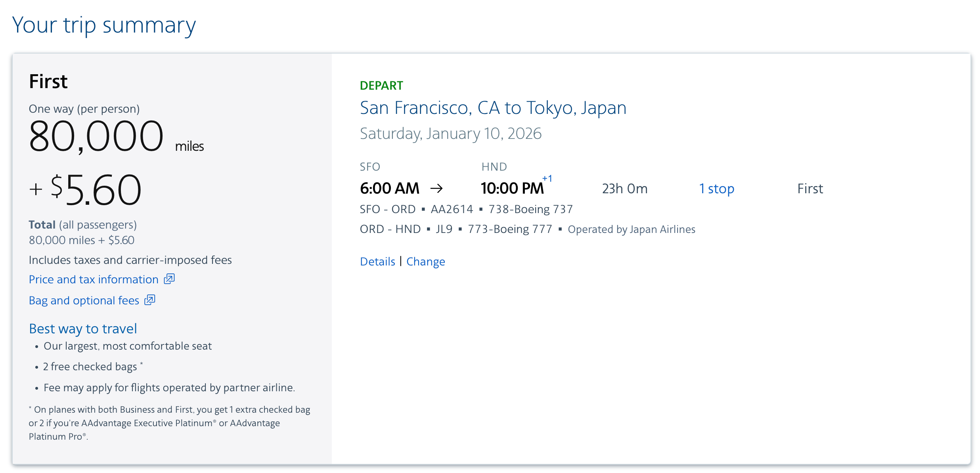980x473 pixels.
Task: Select the First cabin label on the flight row
Action: tap(810, 188)
